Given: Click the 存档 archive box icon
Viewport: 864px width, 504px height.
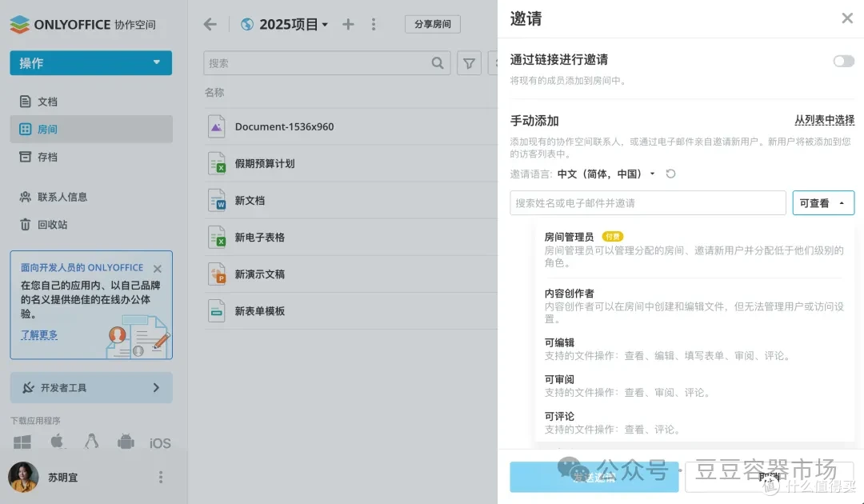Looking at the screenshot, I should click(25, 157).
